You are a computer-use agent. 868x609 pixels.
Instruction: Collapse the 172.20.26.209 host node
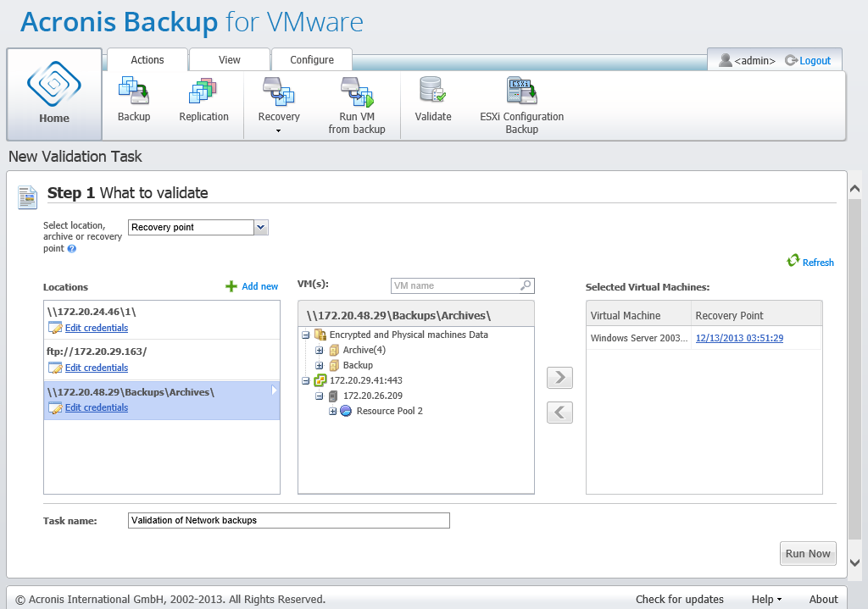pos(320,396)
